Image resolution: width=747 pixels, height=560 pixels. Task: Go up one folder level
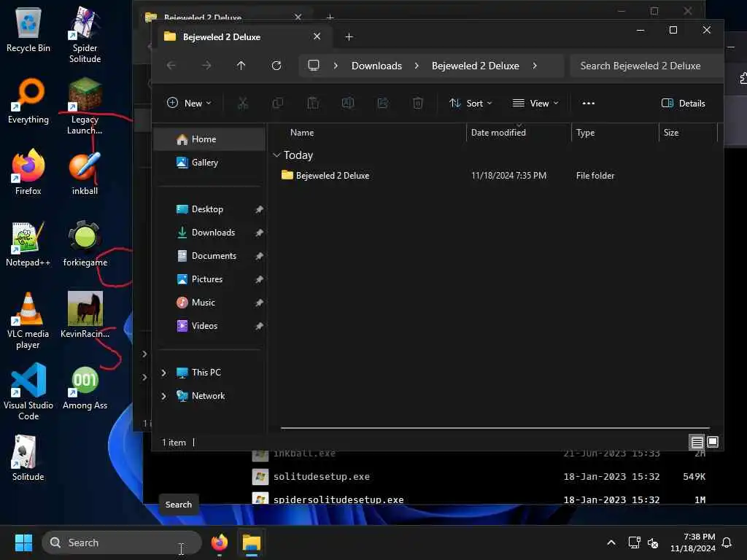pyautogui.click(x=241, y=66)
